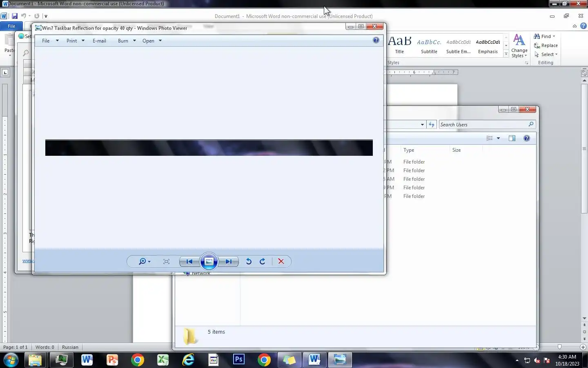Open Explorer view options dropdown arrow
This screenshot has width=588, height=368.
click(498, 138)
